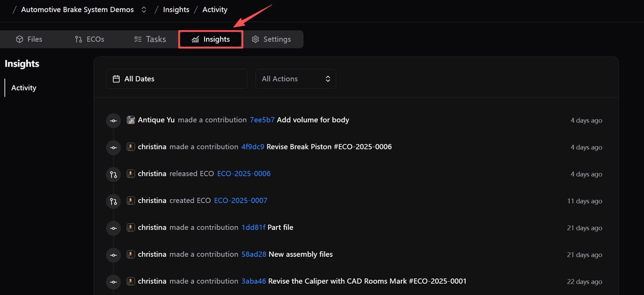This screenshot has height=295, width=644.
Task: Go to the Settings tab
Action: 272,39
